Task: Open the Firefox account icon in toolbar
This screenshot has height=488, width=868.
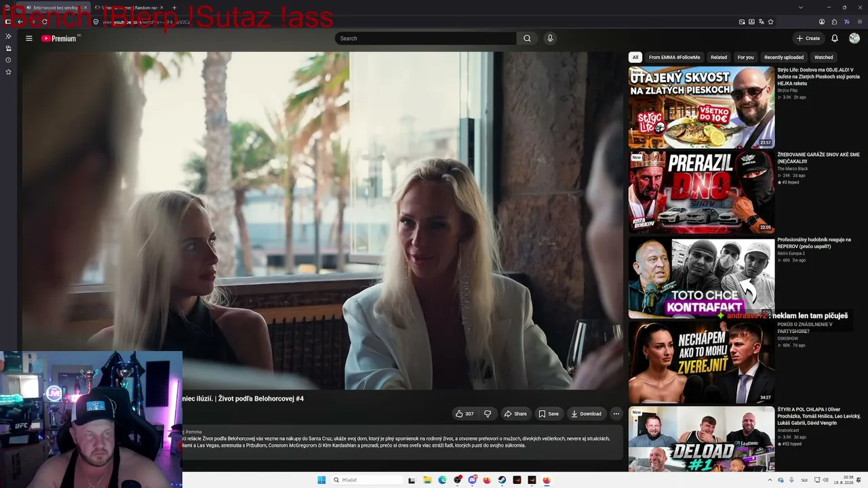Action: [822, 22]
